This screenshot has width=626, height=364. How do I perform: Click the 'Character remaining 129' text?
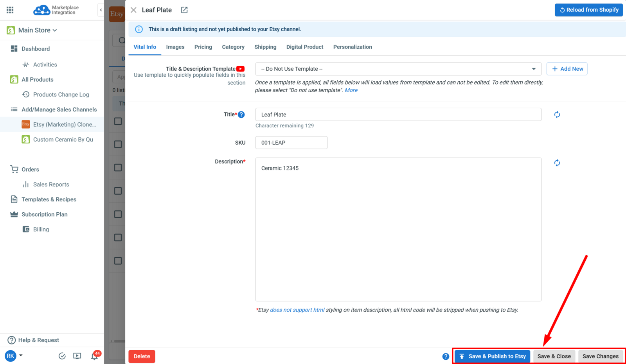284,126
